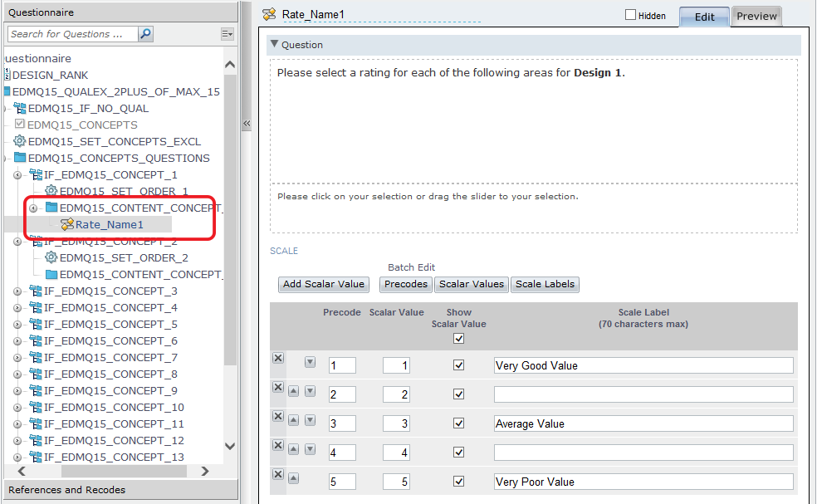
Task: Delete the Very Good Value scale row
Action: (278, 358)
